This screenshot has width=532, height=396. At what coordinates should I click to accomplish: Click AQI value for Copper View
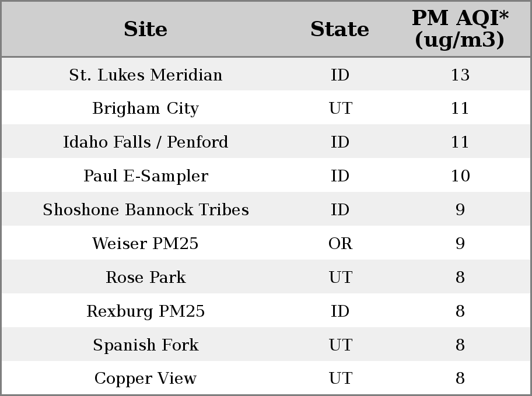click(460, 379)
